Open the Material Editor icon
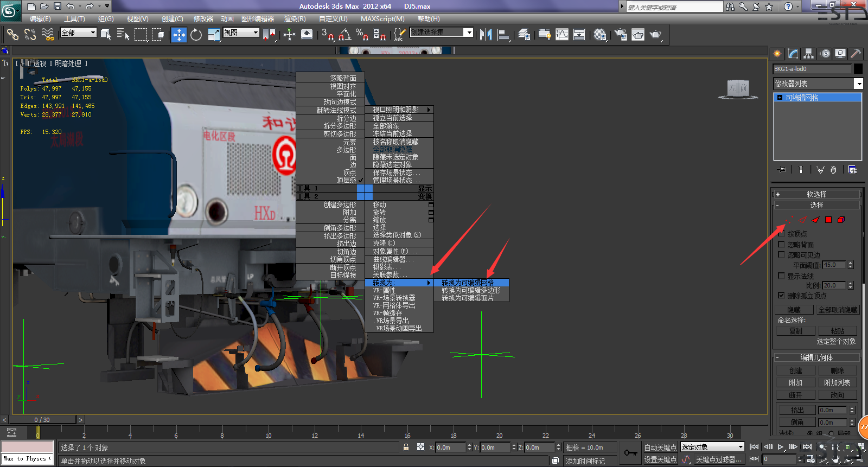 600,35
